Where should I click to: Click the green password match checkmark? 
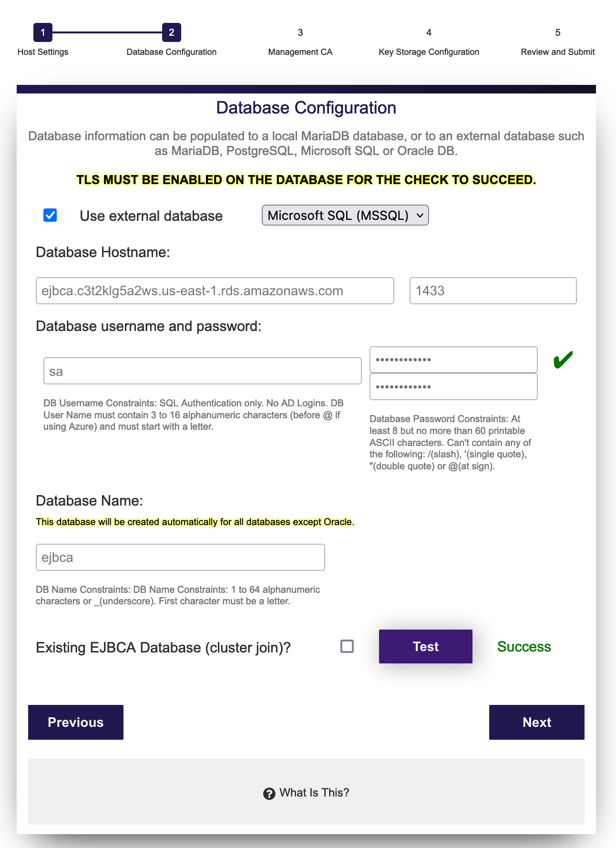click(x=563, y=360)
